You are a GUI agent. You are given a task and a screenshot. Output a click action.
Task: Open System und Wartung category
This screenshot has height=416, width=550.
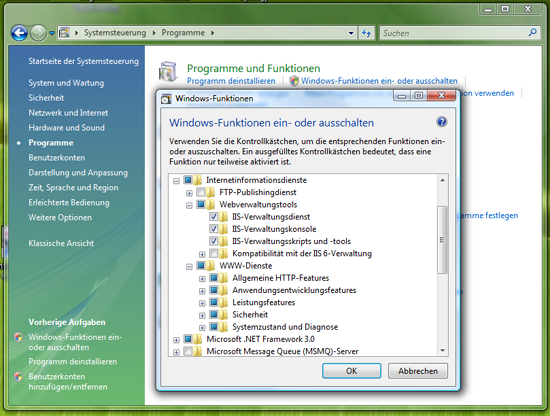[x=66, y=83]
